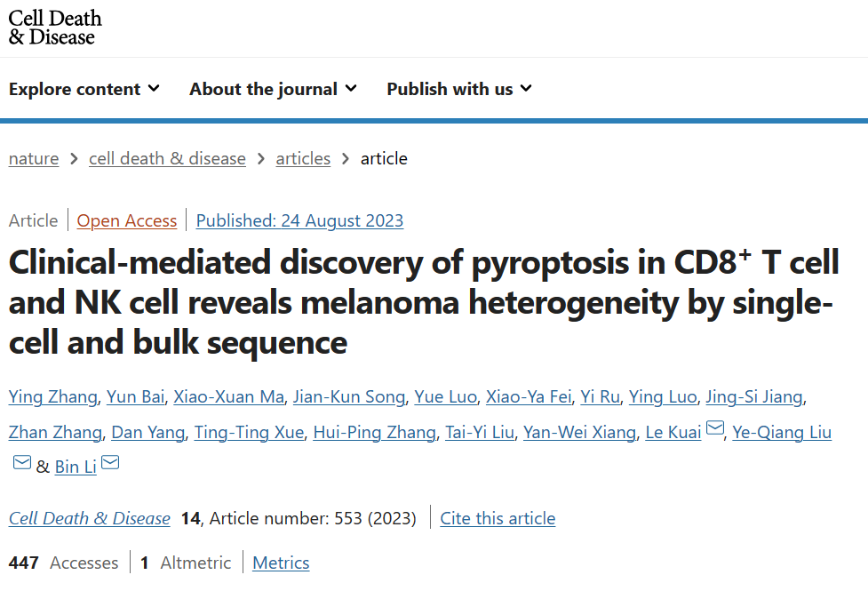Viewport: 868px width, 591px height.
Task: View the Metrics page
Action: [x=281, y=563]
